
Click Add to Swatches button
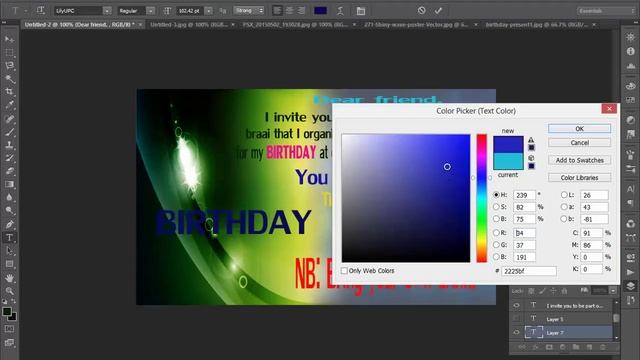pos(579,160)
